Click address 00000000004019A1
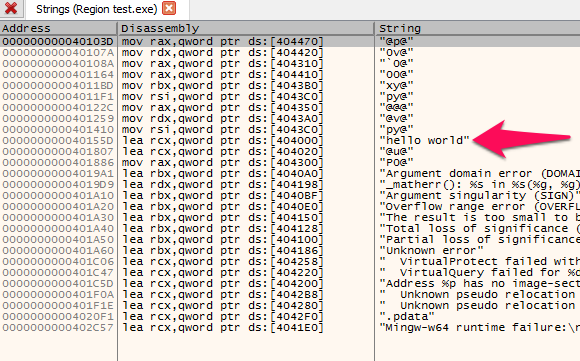The height and width of the screenshot is (361, 580). point(58,173)
